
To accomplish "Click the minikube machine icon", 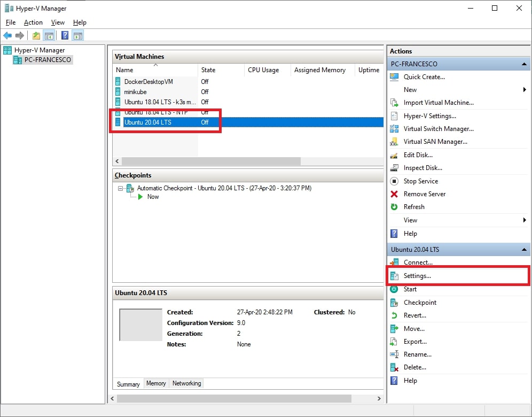I will point(118,91).
